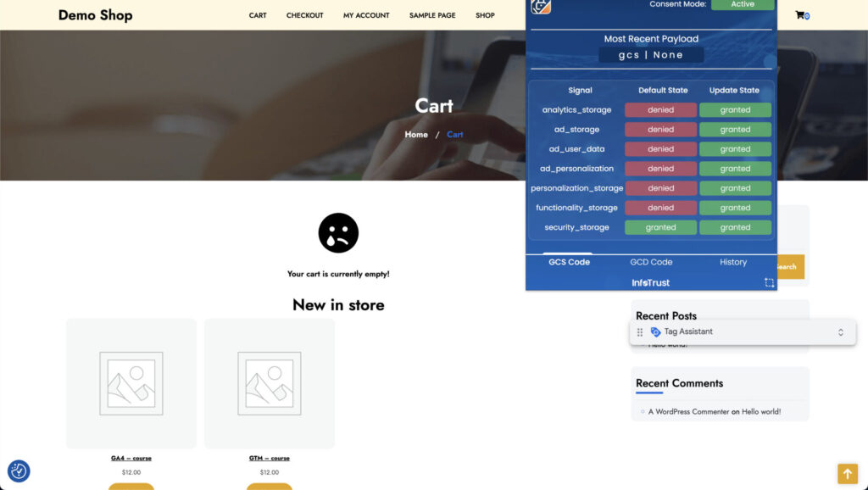Open Checkout from the navigation menu
Screen dimensions: 868x490
coord(304,15)
